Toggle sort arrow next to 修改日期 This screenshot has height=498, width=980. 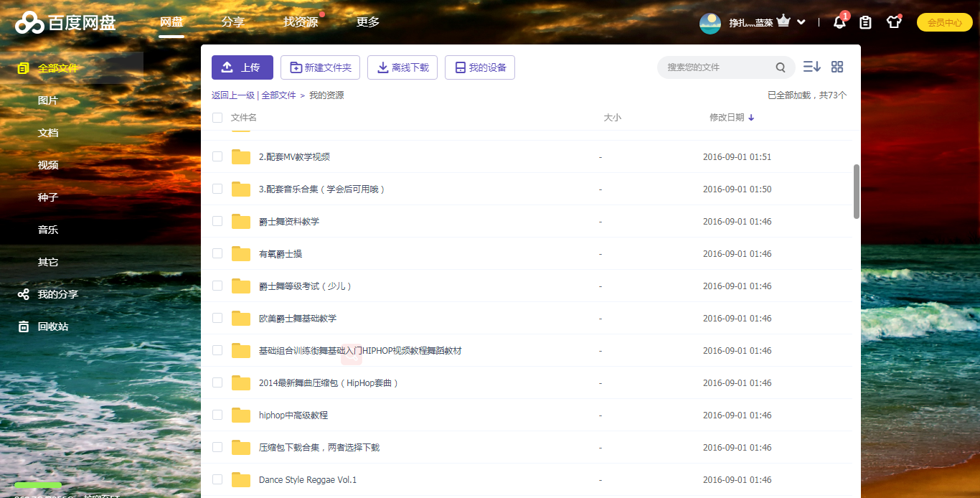pos(751,118)
